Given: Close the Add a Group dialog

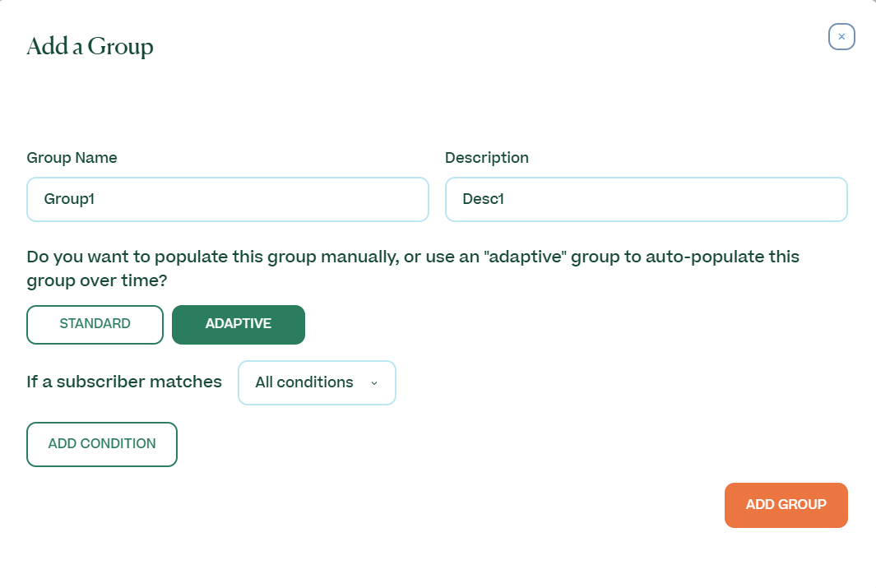Looking at the screenshot, I should [841, 37].
